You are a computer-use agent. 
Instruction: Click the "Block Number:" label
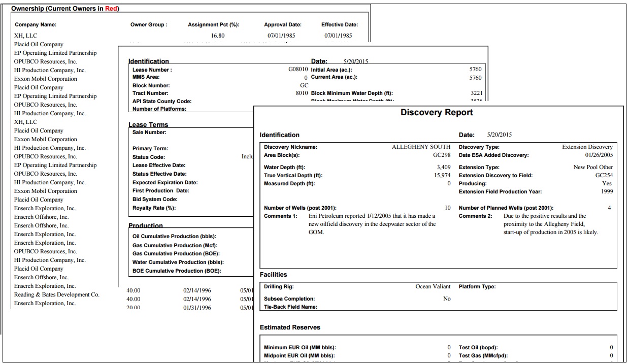coord(151,86)
